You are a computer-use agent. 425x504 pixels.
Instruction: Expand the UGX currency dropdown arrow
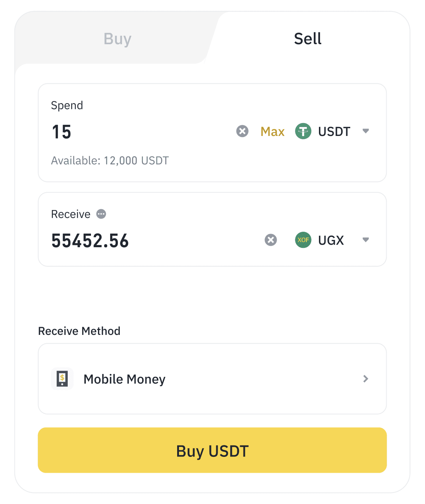(366, 240)
